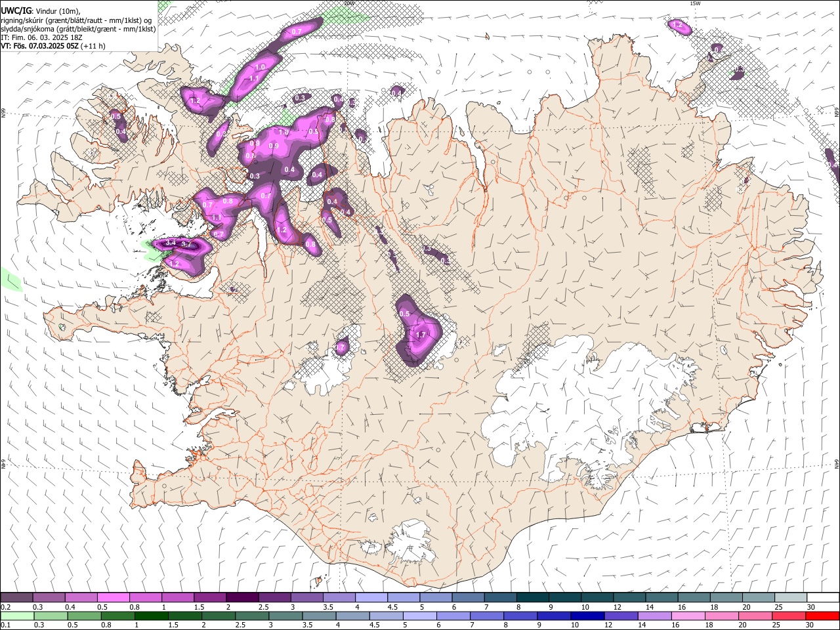Click the 'UWC/IG: Vindur (10m)' title text
This screenshot has height=630, width=840.
40,10
